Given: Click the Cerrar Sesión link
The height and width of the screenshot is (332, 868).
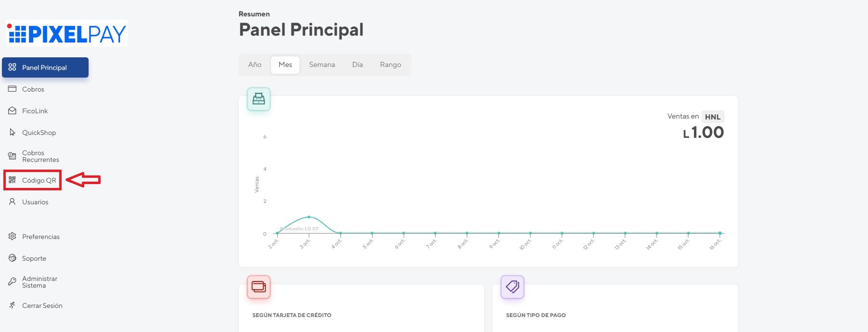Looking at the screenshot, I should point(42,305).
